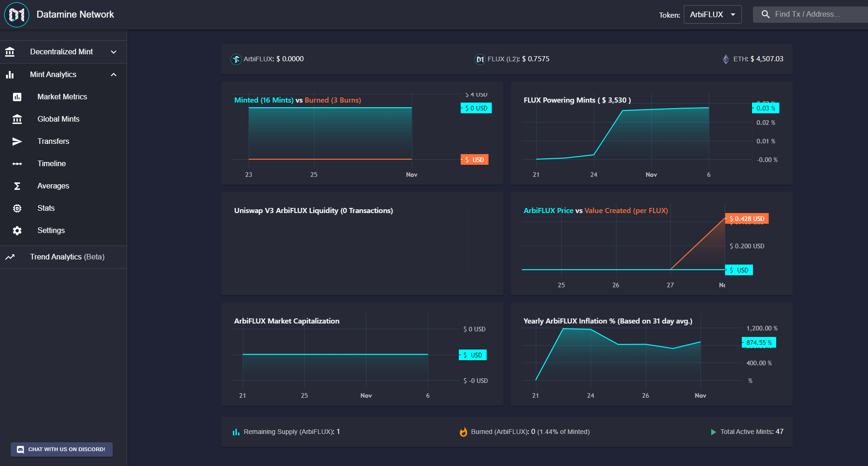Click the cyan 0.03 % FLUX label
868x466 pixels.
coord(765,108)
